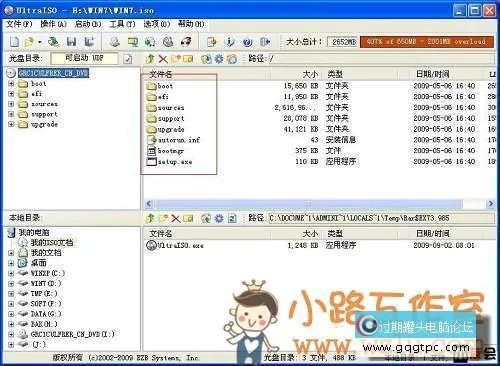Open the 启动(B) menu

[88, 24]
